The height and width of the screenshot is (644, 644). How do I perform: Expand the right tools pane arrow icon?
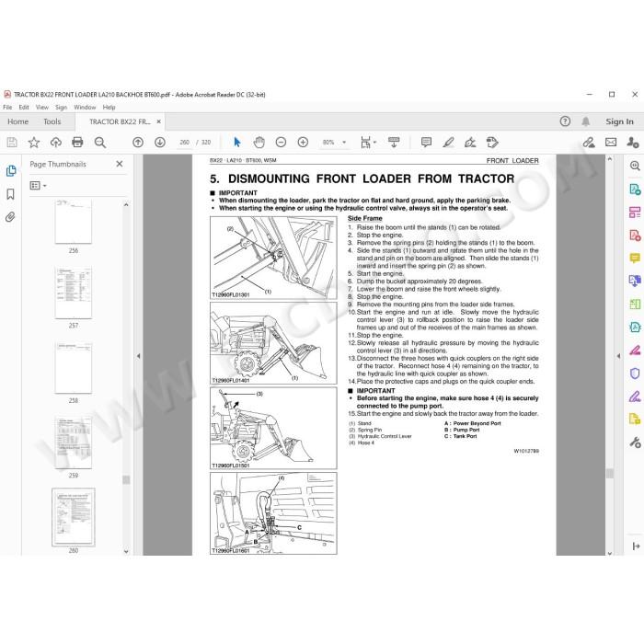pos(637,546)
